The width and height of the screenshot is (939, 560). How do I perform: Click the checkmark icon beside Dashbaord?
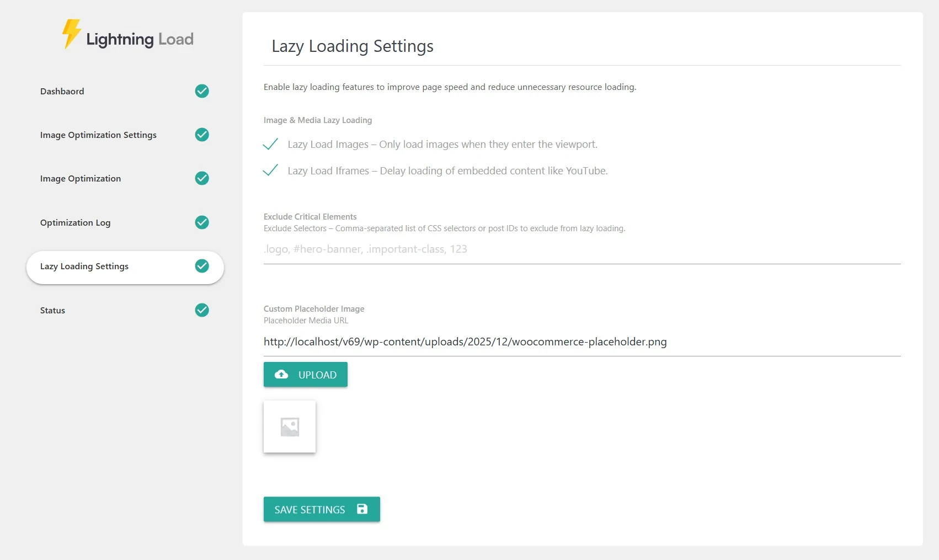[x=202, y=91]
